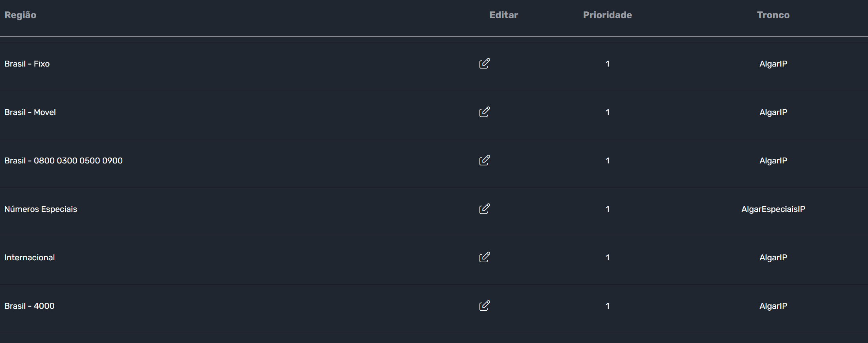Edit the Internacional region entry
The height and width of the screenshot is (343, 868).
coord(485,257)
